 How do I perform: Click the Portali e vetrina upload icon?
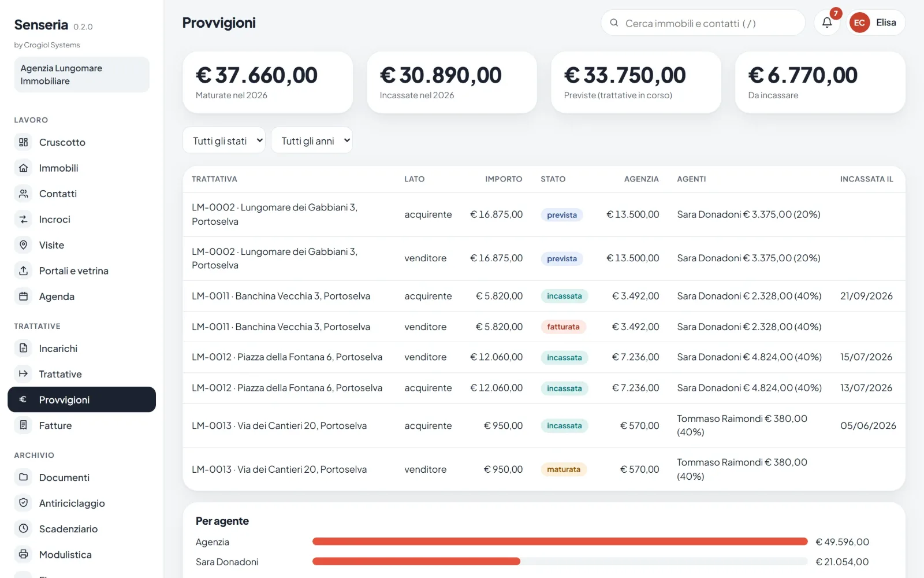(23, 271)
